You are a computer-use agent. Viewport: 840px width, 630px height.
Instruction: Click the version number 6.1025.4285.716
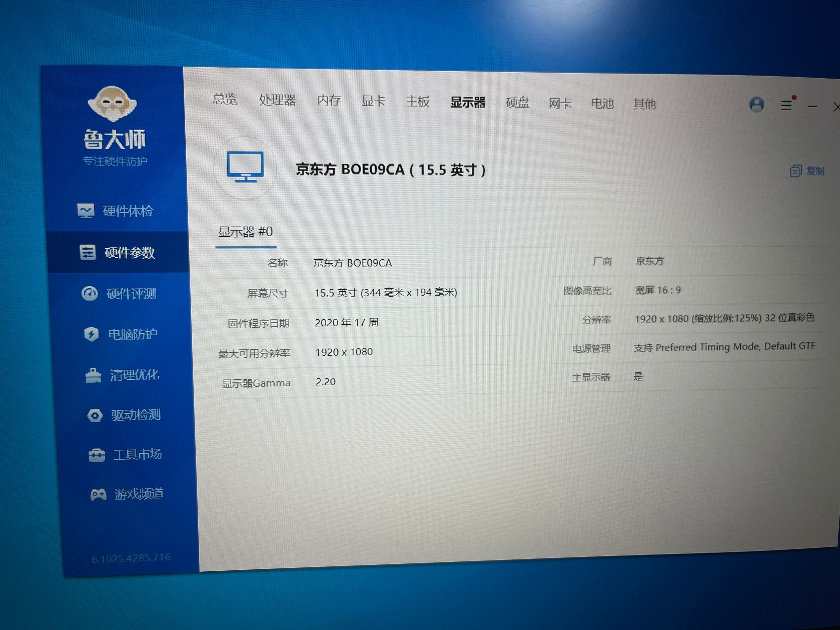tap(131, 558)
